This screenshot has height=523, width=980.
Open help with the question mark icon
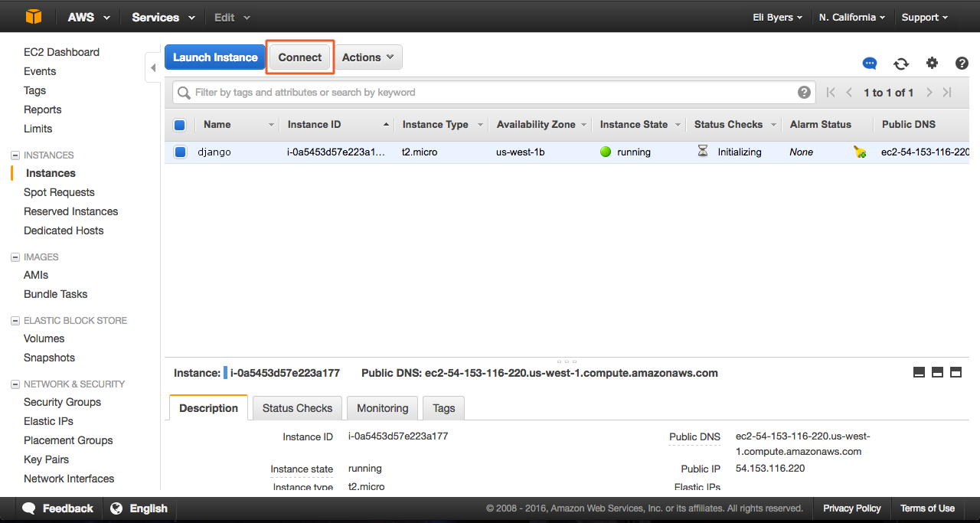point(962,64)
